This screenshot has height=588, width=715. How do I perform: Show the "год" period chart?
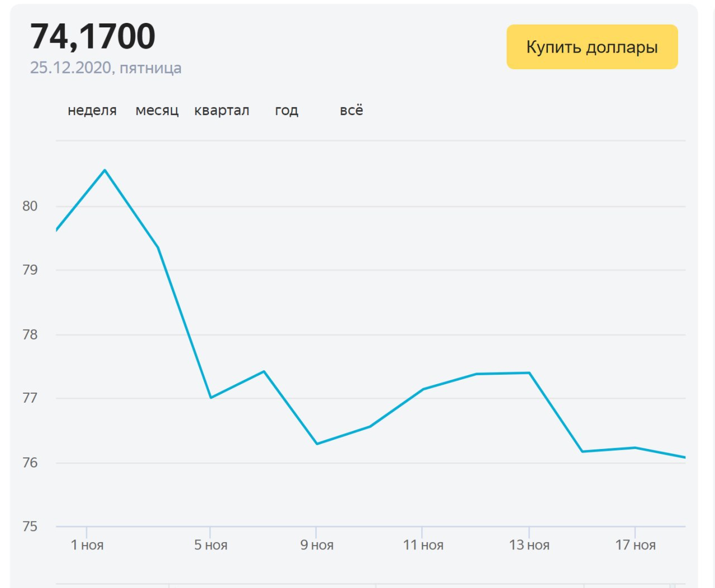coord(287,110)
